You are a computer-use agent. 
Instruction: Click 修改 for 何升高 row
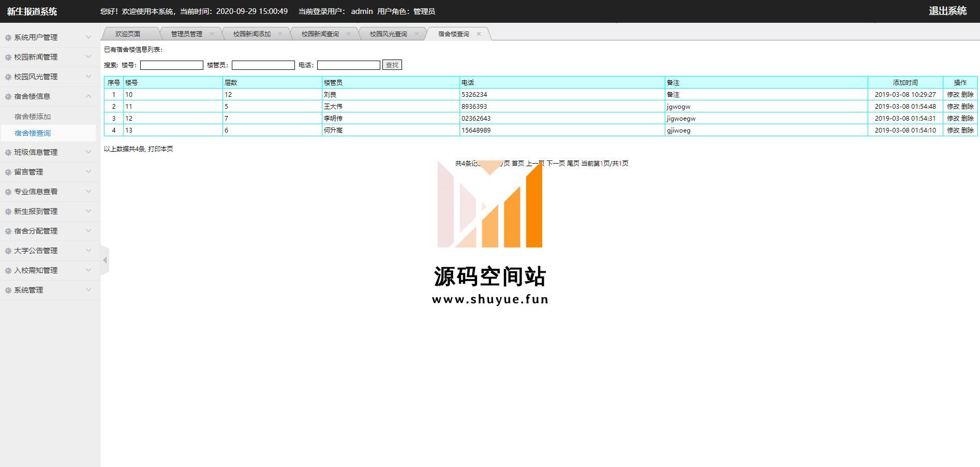[x=953, y=130]
